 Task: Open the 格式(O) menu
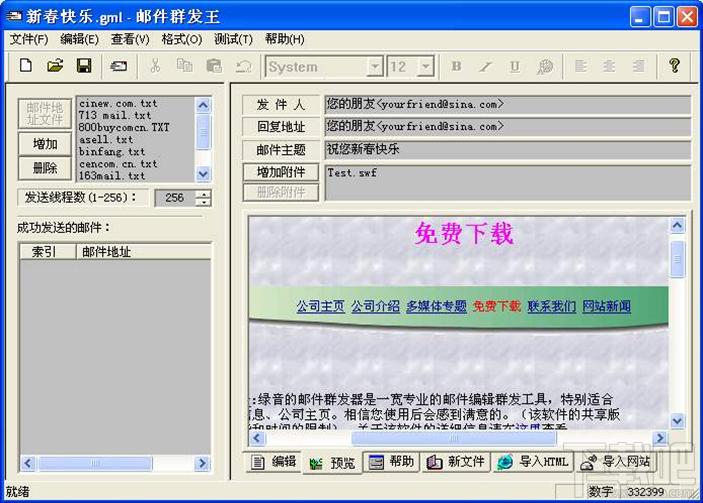point(181,39)
